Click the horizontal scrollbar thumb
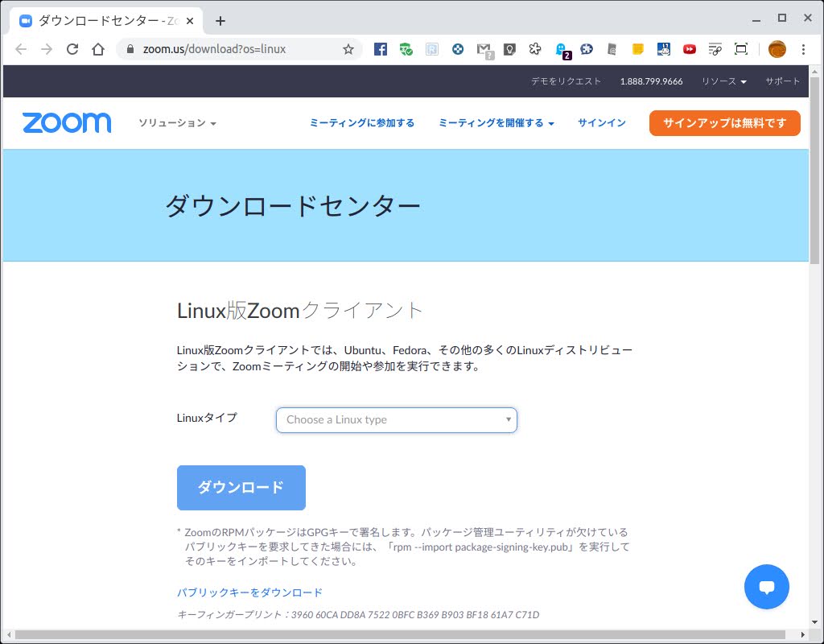The height and width of the screenshot is (644, 824). (x=400, y=634)
